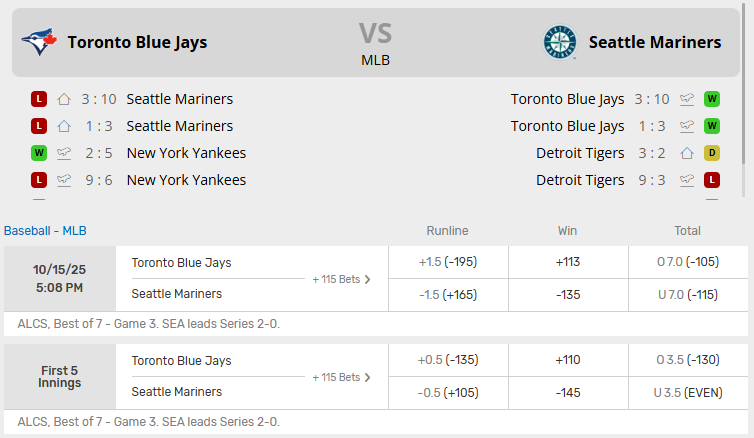Open the Toronto Blue Jays header team name
The image size is (754, 438).
[137, 42]
